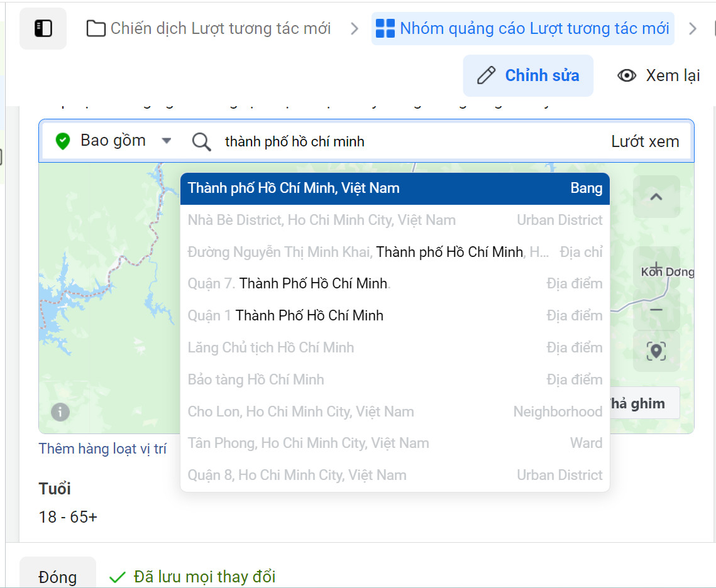
Task: Zoom in the map
Action: tap(656, 268)
